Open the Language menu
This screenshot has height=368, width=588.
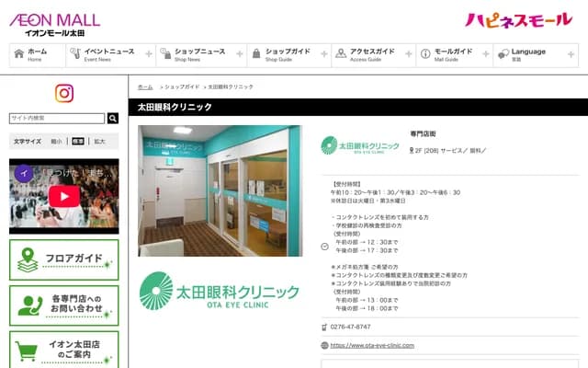[x=537, y=55]
